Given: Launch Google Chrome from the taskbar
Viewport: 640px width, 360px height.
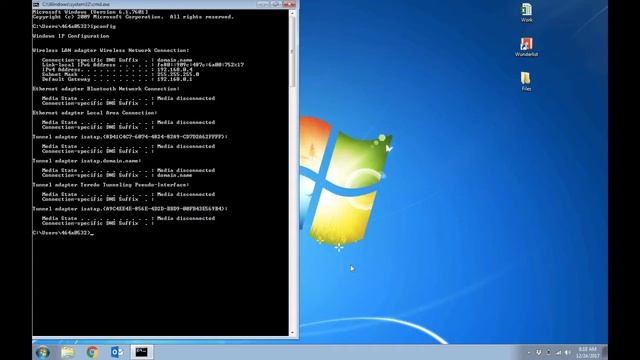Looking at the screenshot, I should click(x=92, y=352).
